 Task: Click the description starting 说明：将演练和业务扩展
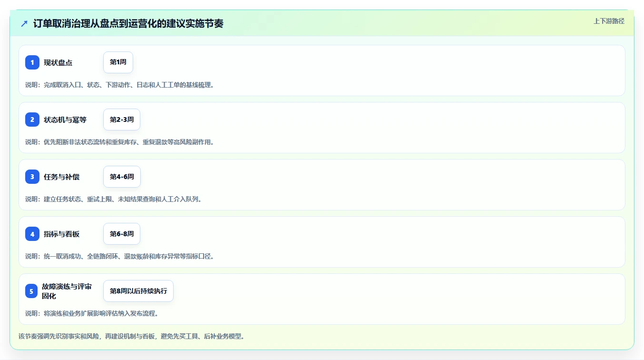[x=92, y=313]
